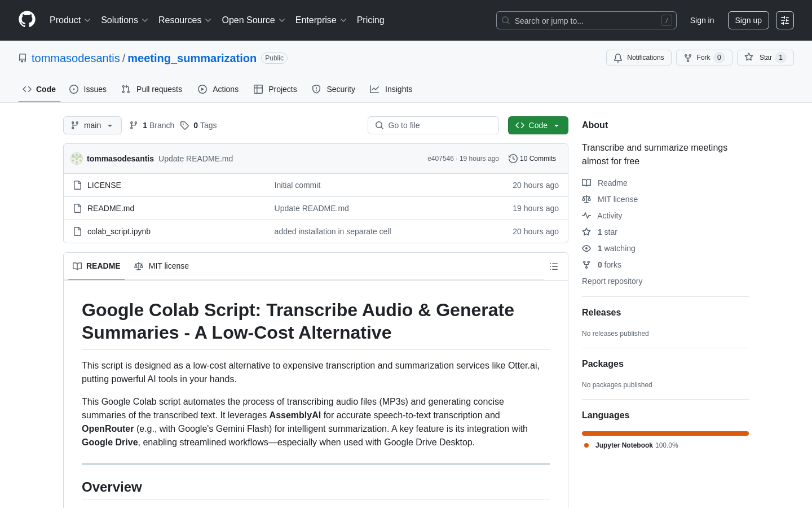
Task: Switch to the Projects tab
Action: (275, 89)
